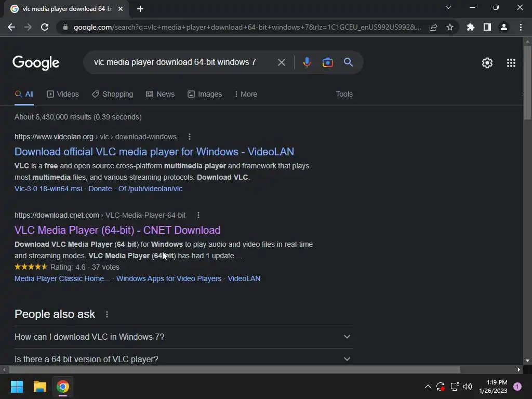Viewport: 532px width, 399px height.
Task: Open the notification center badge
Action: [x=517, y=387]
